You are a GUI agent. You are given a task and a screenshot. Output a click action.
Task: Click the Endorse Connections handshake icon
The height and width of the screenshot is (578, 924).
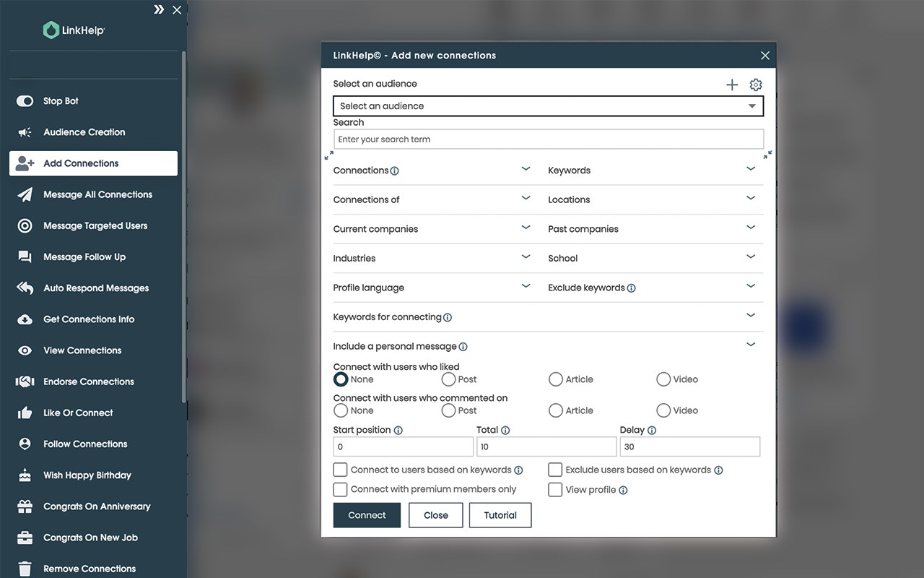pyautogui.click(x=25, y=381)
